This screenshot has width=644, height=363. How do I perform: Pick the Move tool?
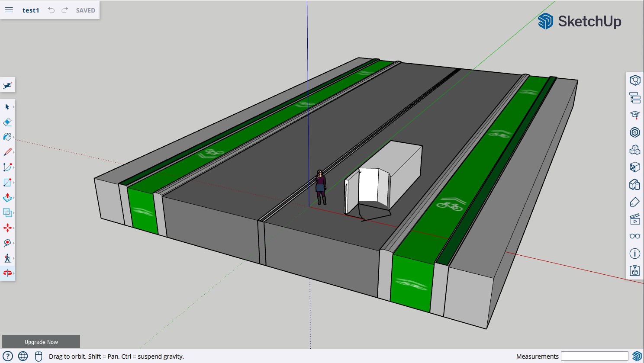[7, 228]
